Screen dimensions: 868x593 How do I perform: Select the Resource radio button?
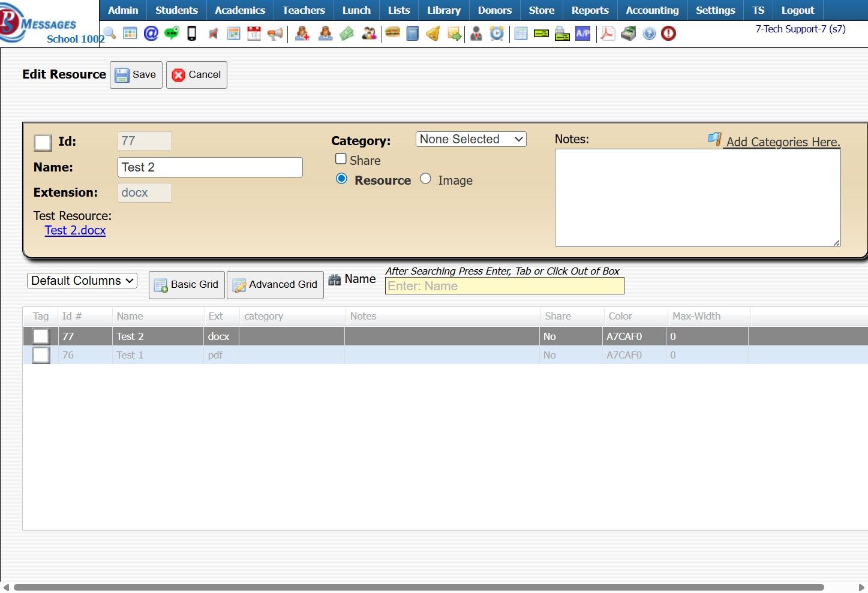(342, 179)
